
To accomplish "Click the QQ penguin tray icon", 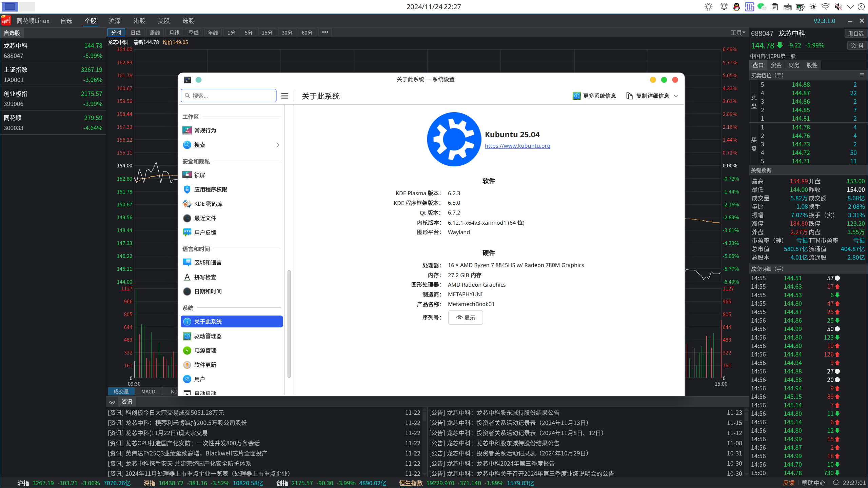I will [x=736, y=7].
